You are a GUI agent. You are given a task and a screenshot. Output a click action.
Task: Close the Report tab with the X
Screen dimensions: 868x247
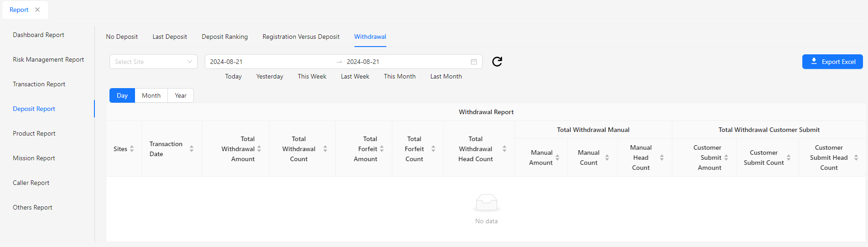coord(37,10)
